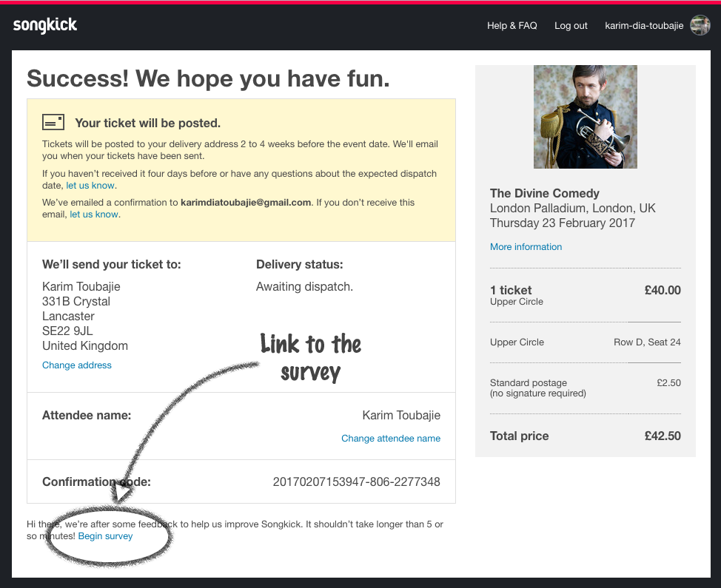Click attendee name value 'Karim Toubajie'

pos(401,415)
